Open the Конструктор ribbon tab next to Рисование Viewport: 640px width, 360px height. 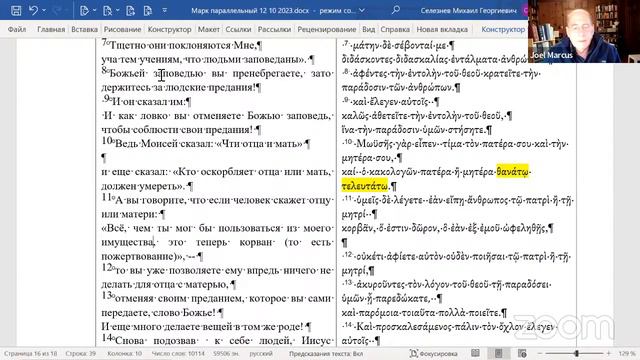[169, 29]
